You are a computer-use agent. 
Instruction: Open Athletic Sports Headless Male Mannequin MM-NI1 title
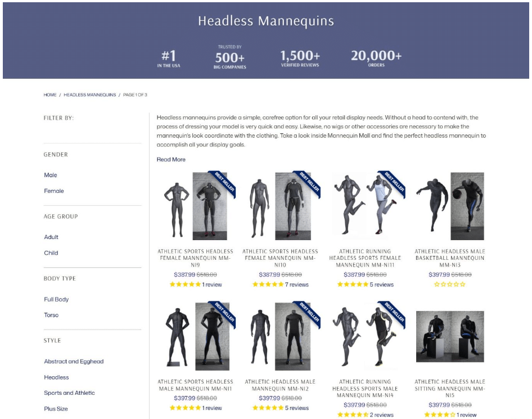click(196, 385)
